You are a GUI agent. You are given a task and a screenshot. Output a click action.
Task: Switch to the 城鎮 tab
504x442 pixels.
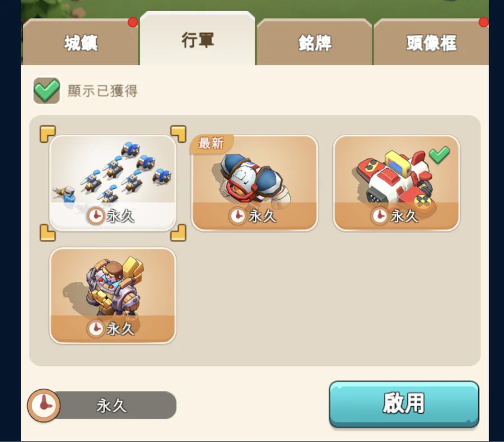pyautogui.click(x=81, y=42)
